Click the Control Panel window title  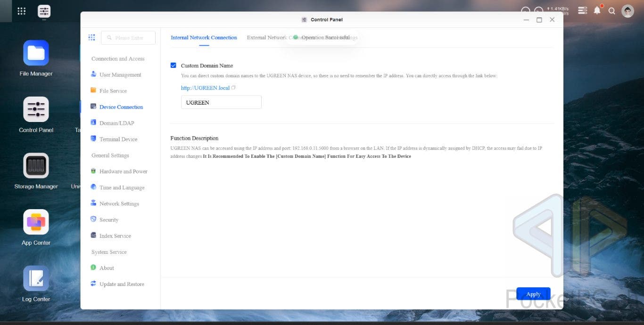[326, 20]
